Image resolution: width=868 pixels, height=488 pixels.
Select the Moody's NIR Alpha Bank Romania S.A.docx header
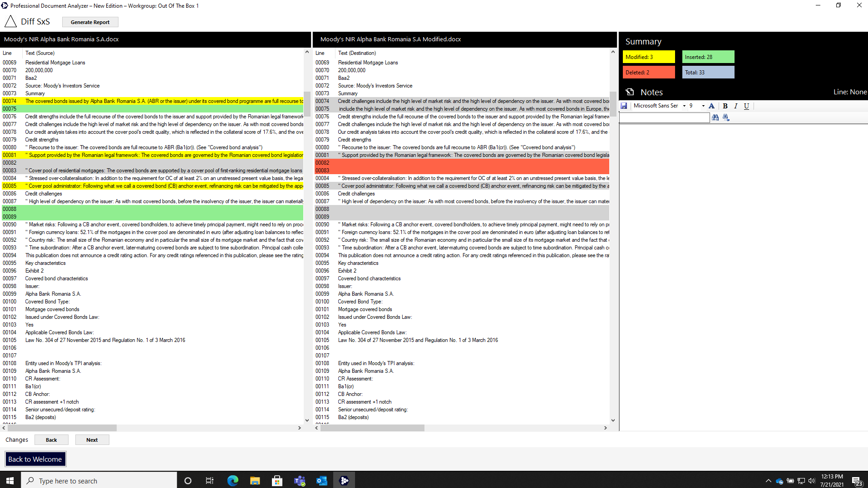[61, 39]
